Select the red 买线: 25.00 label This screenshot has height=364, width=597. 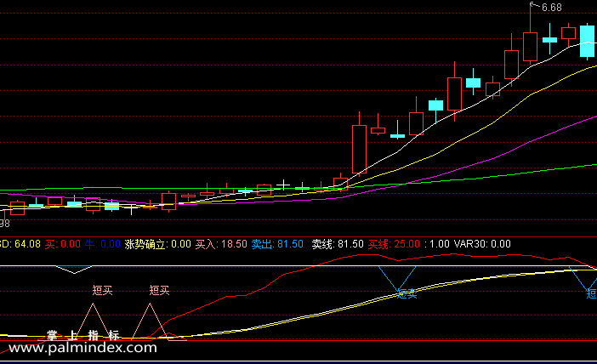(394, 244)
